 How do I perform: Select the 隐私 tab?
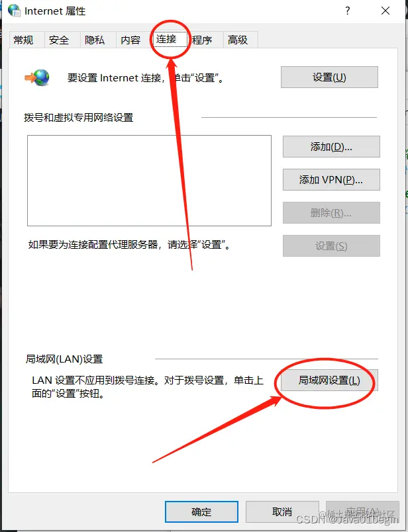[95, 40]
